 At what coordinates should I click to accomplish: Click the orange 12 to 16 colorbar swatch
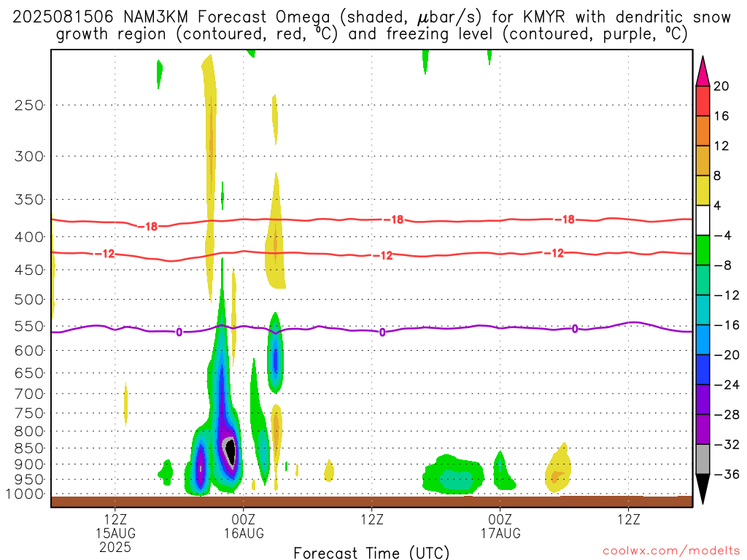(703, 131)
